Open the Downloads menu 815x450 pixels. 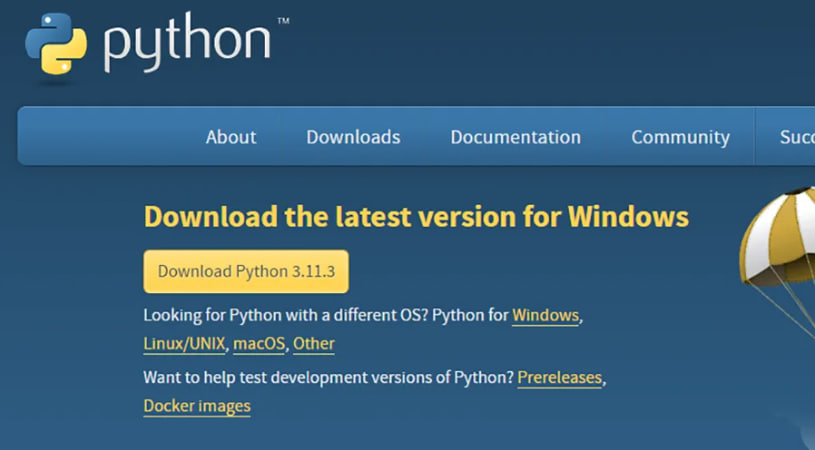(353, 137)
